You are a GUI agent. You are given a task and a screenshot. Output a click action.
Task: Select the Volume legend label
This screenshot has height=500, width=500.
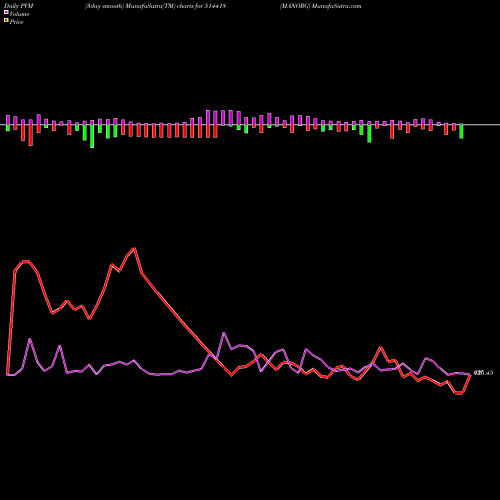tap(19, 14)
